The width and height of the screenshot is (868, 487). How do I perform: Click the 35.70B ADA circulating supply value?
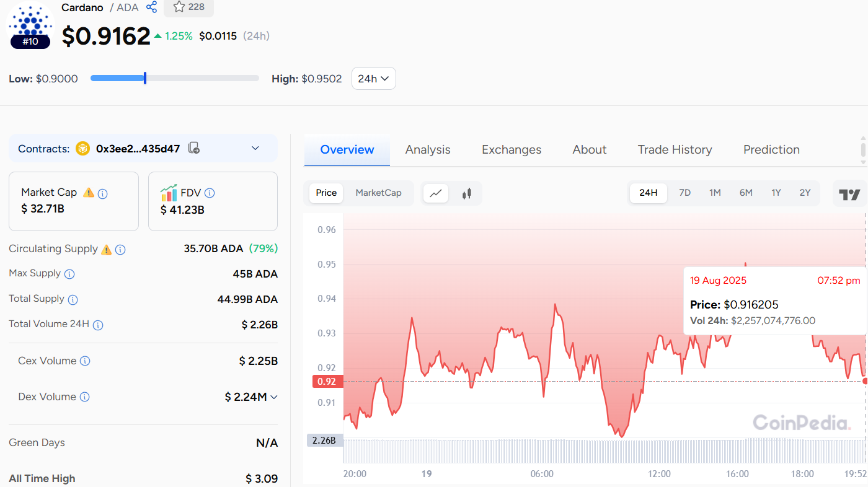click(x=213, y=248)
